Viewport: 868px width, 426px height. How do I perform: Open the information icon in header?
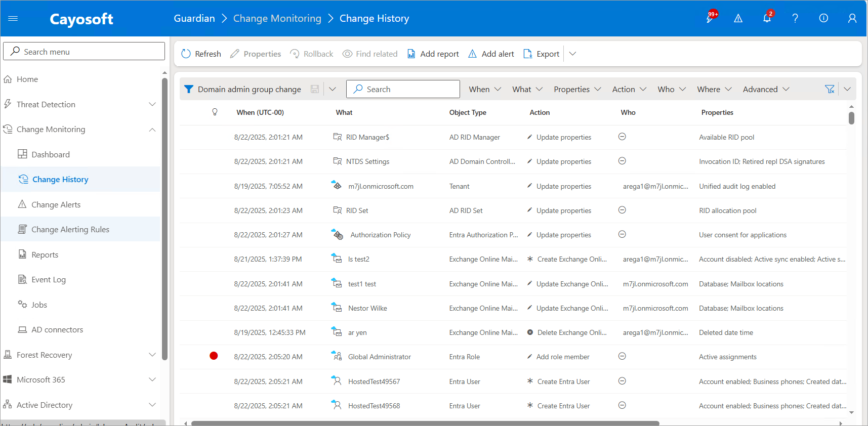[x=823, y=18]
